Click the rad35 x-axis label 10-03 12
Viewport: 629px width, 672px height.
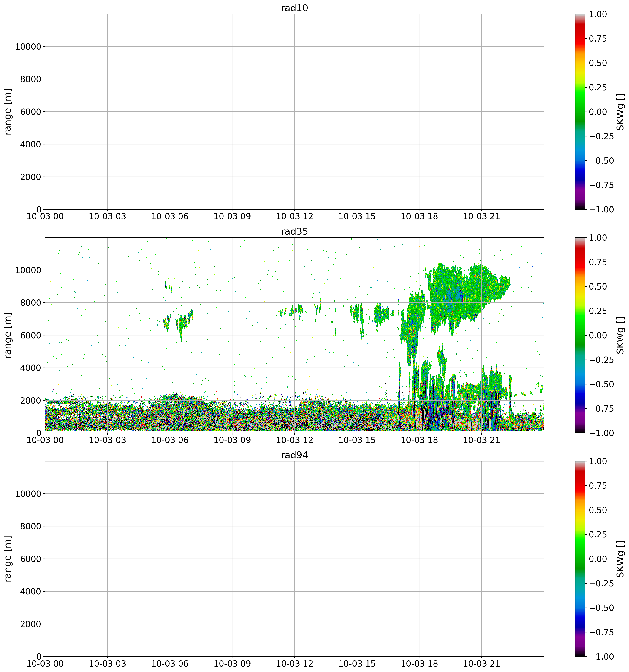coord(294,440)
